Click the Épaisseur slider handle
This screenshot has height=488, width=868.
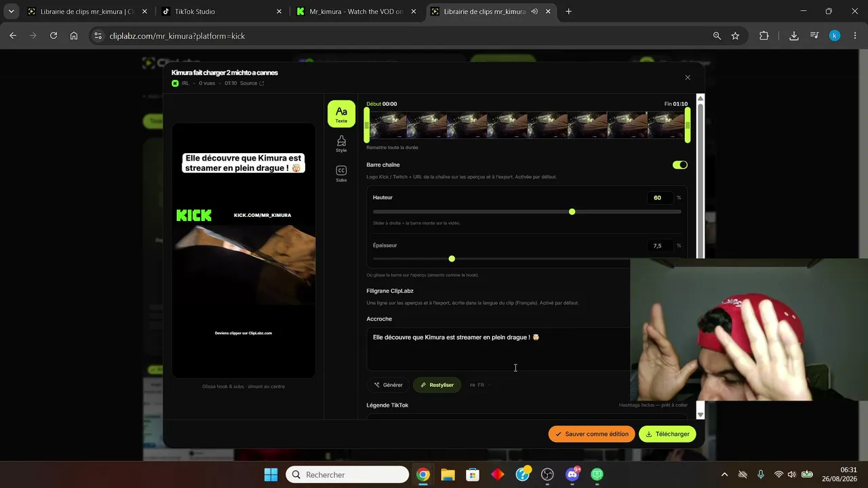click(x=452, y=259)
